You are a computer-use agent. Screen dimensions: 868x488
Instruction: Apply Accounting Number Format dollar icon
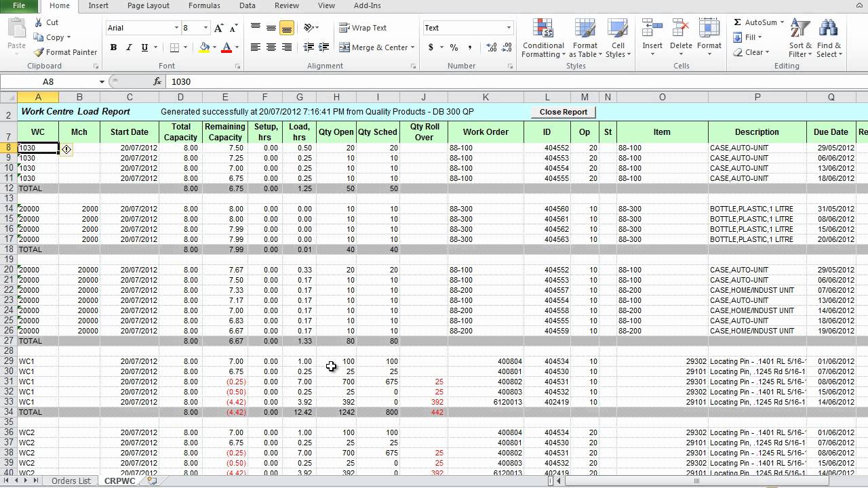[431, 47]
